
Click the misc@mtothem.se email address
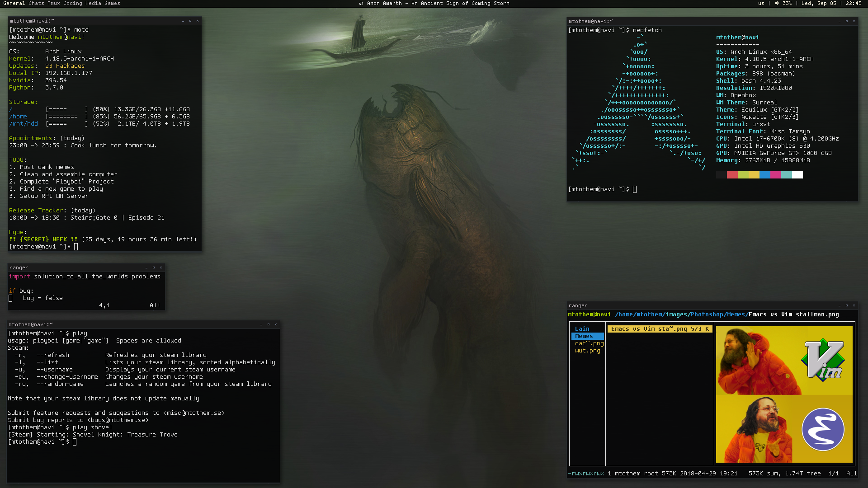point(194,413)
